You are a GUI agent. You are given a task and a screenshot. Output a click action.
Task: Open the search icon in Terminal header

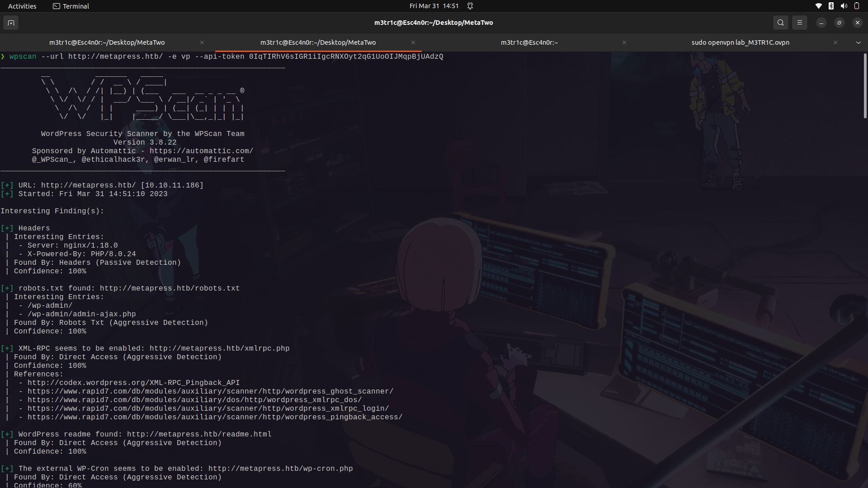pyautogui.click(x=780, y=22)
